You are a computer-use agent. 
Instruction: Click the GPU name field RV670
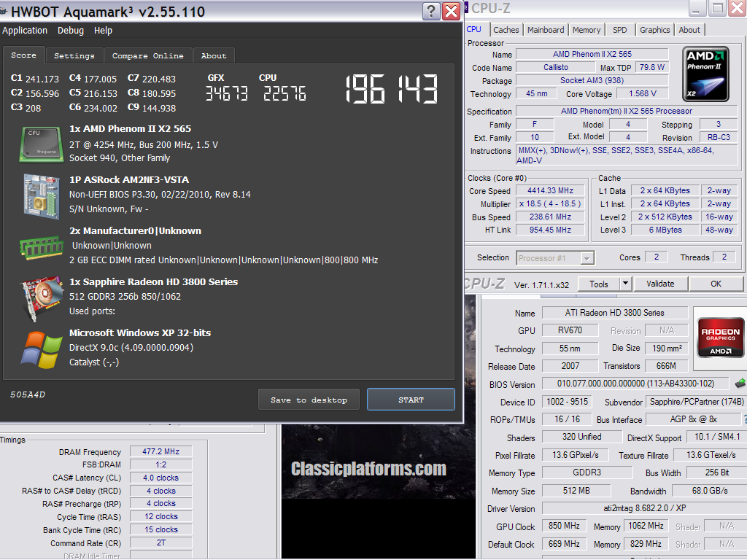[570, 330]
